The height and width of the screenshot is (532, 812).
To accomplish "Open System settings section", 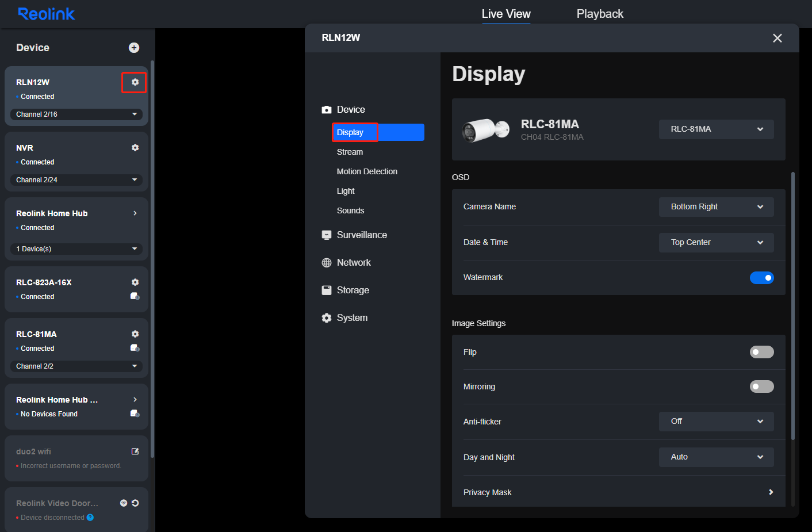I will (344, 317).
